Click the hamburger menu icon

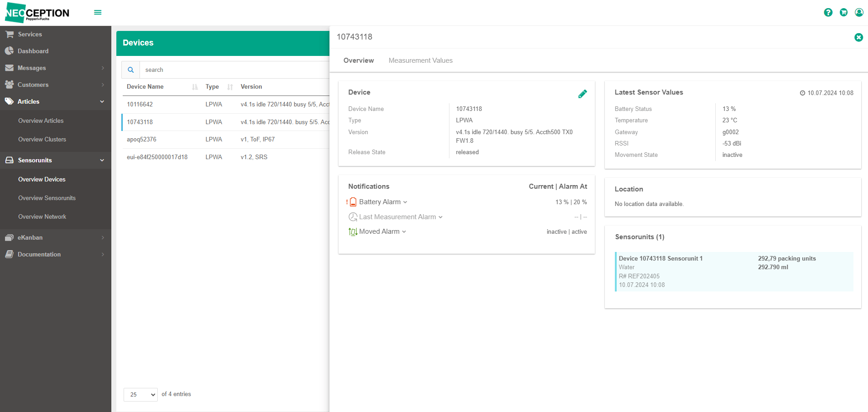(98, 12)
